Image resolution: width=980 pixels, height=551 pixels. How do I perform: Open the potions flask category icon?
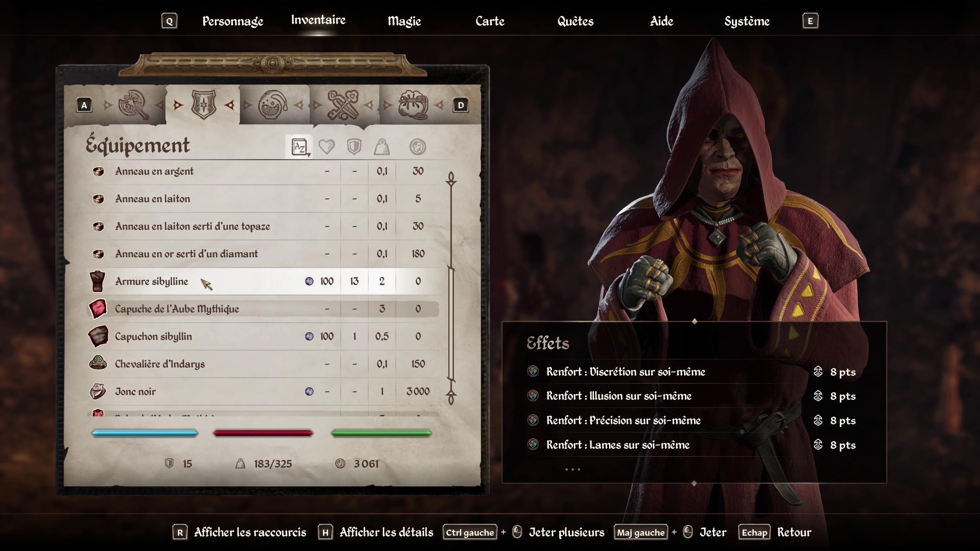coord(273,104)
